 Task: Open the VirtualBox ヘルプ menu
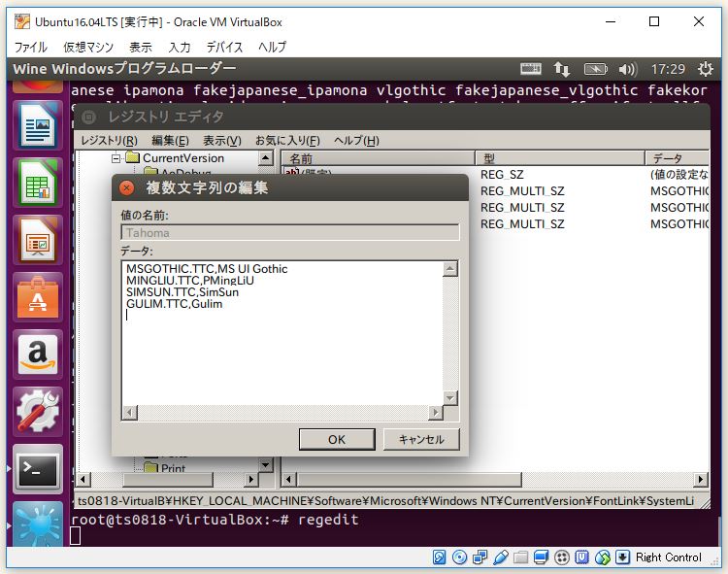pos(273,47)
